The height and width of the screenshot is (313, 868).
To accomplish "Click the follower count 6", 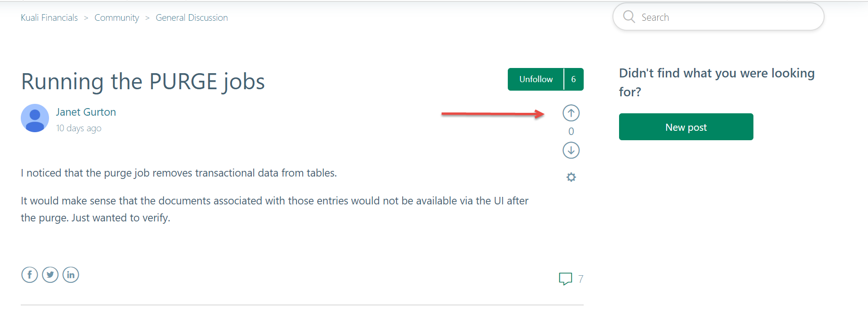I will [573, 79].
